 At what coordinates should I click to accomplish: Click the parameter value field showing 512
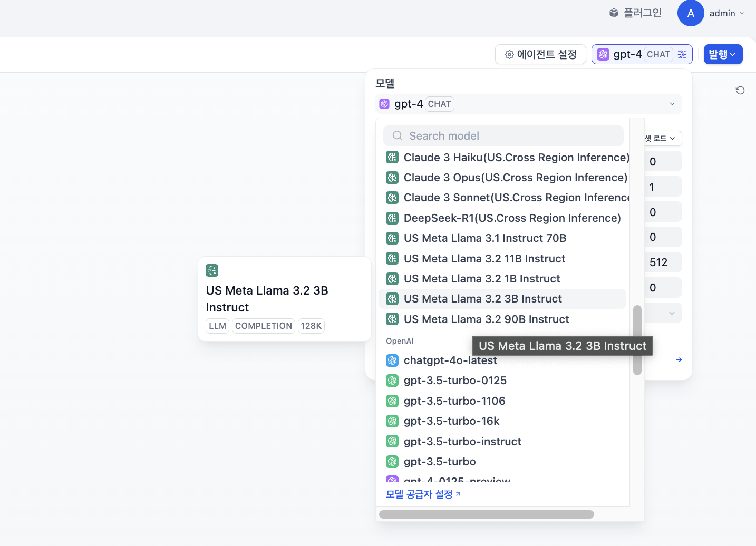(663, 262)
